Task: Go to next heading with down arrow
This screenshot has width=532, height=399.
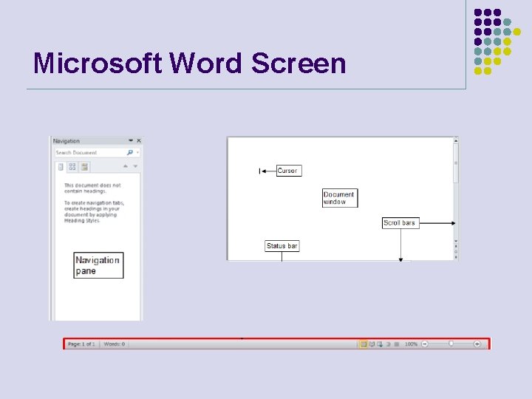Action: [135, 166]
